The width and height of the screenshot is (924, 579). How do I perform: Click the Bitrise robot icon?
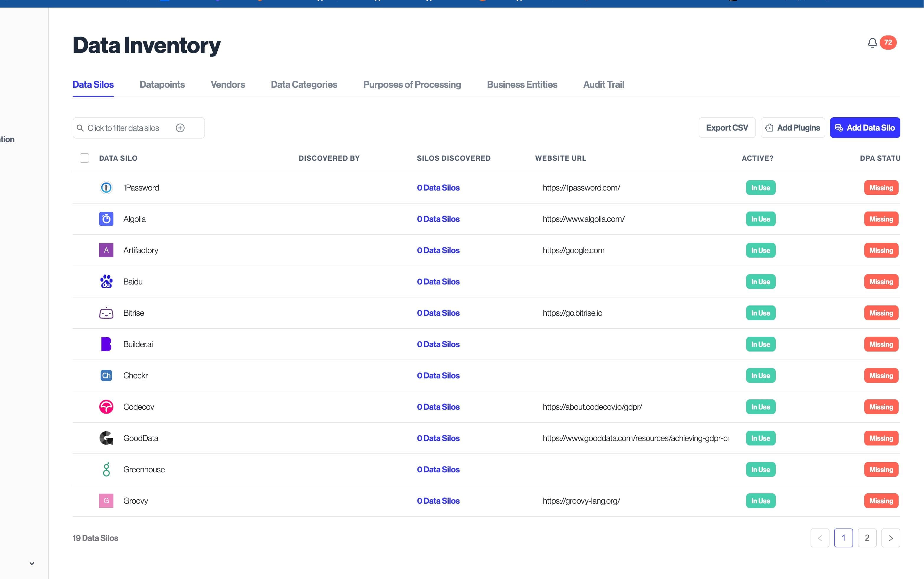[106, 313]
